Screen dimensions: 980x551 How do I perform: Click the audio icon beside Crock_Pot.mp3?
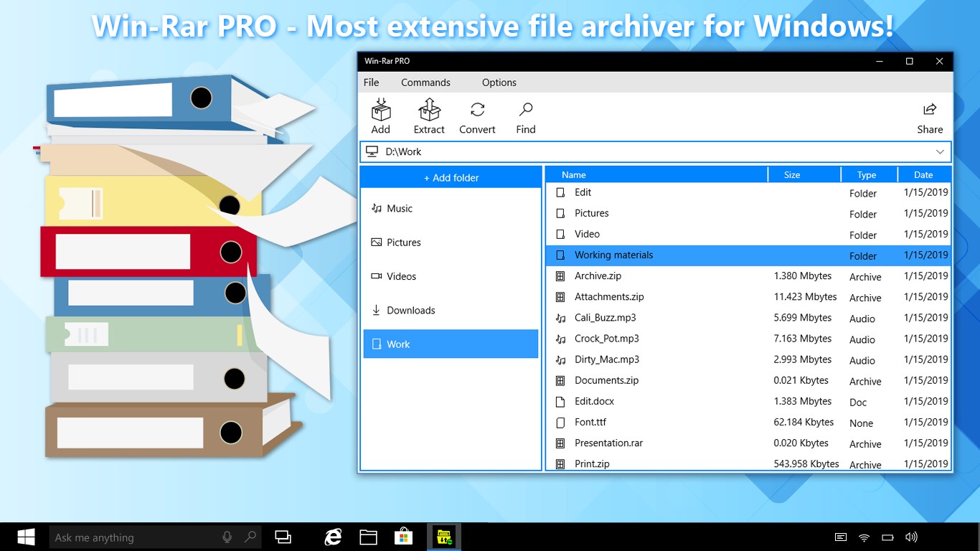point(561,339)
